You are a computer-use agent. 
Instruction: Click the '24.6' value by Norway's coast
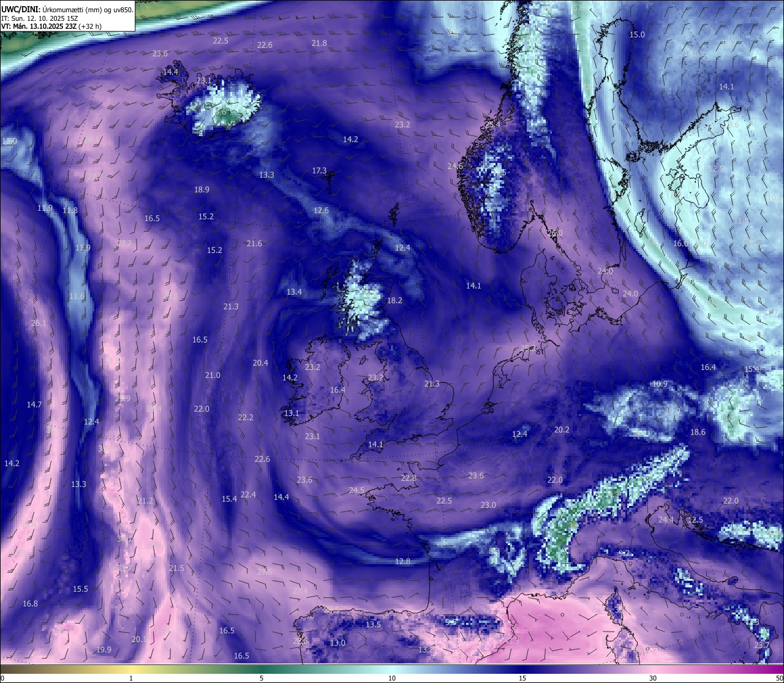(455, 166)
